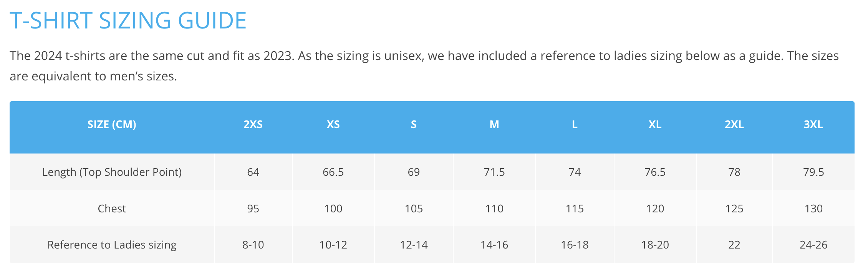Click the SIZE (CM) column header

coord(112,125)
